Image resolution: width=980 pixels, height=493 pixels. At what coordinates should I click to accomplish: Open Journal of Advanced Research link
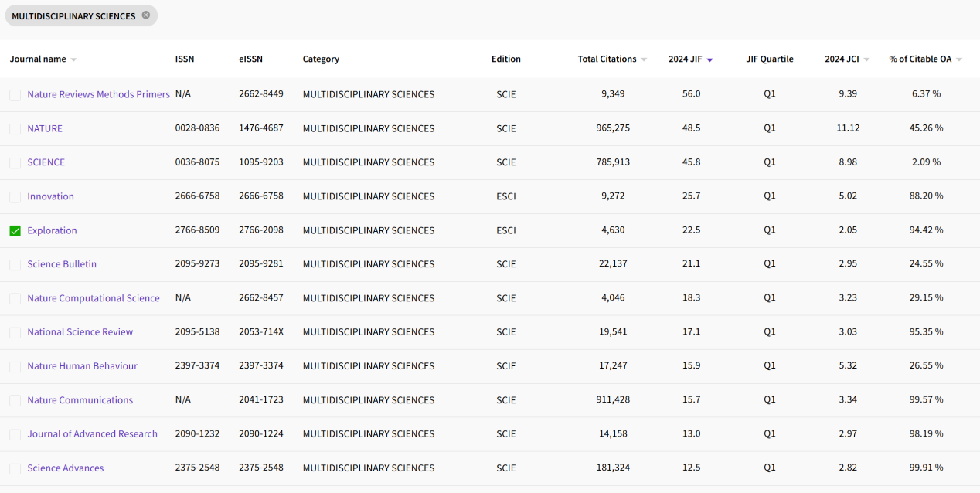pyautogui.click(x=92, y=434)
